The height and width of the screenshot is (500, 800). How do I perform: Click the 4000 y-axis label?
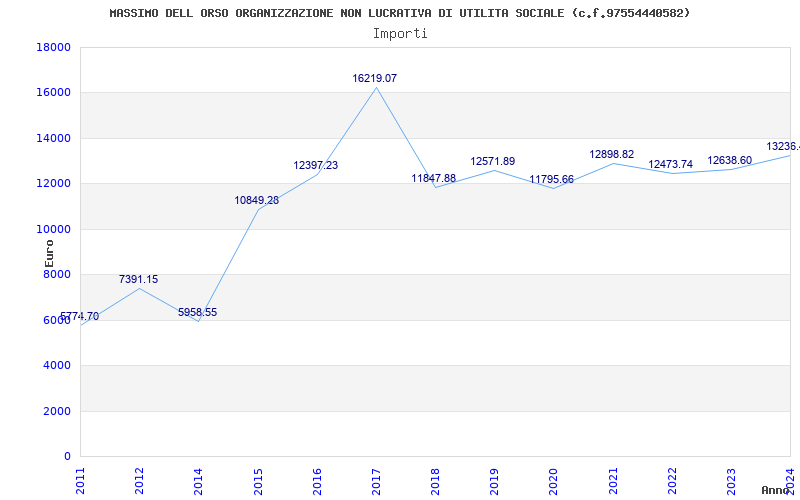(57, 366)
